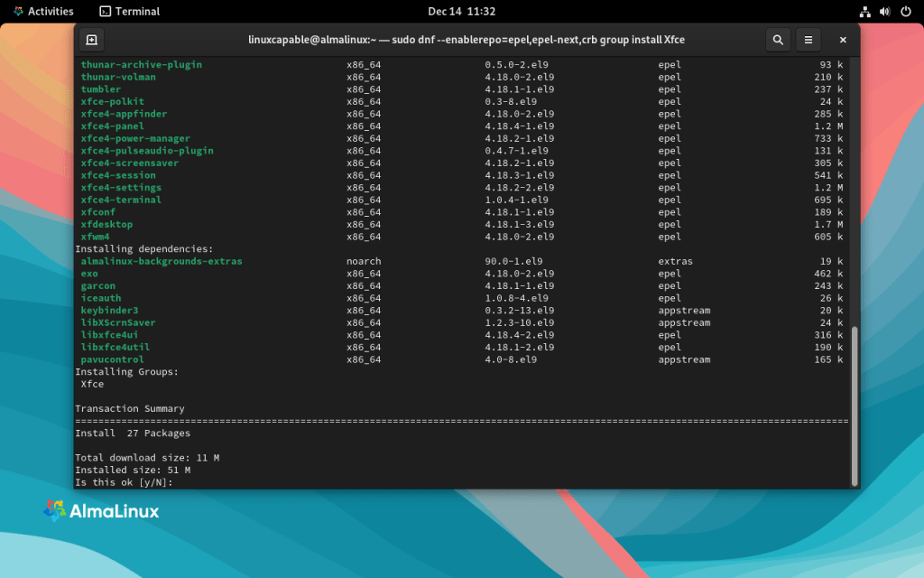Click the 733 k size of xfce4-power-manager

point(828,138)
